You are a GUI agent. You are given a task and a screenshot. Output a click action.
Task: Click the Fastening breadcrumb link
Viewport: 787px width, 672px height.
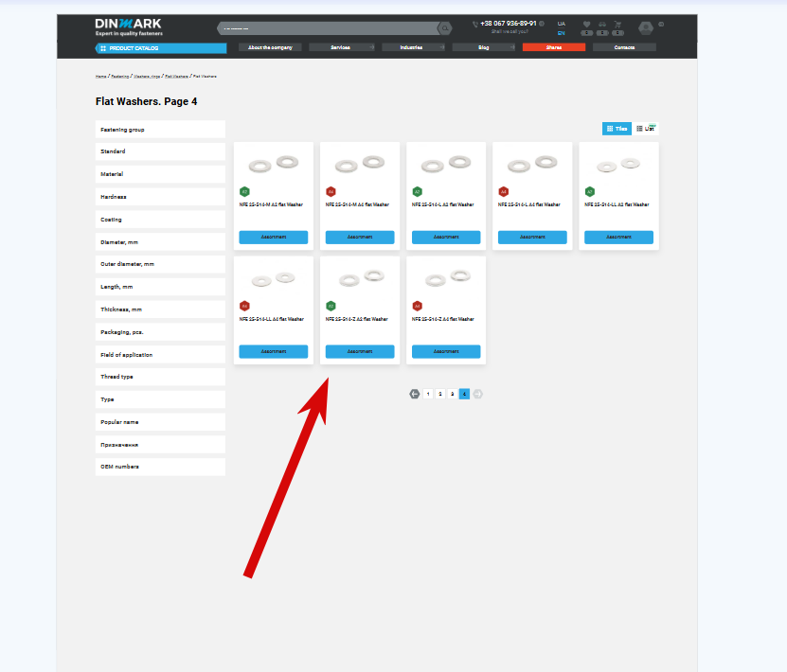(x=120, y=77)
